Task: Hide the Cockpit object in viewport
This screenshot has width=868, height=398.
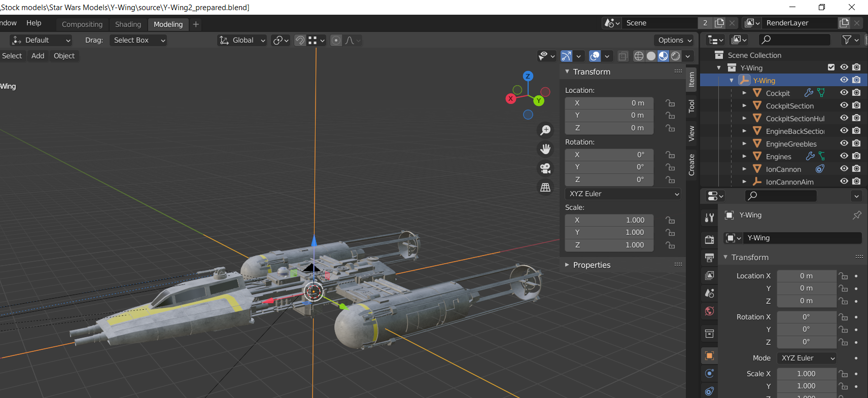Action: (844, 92)
